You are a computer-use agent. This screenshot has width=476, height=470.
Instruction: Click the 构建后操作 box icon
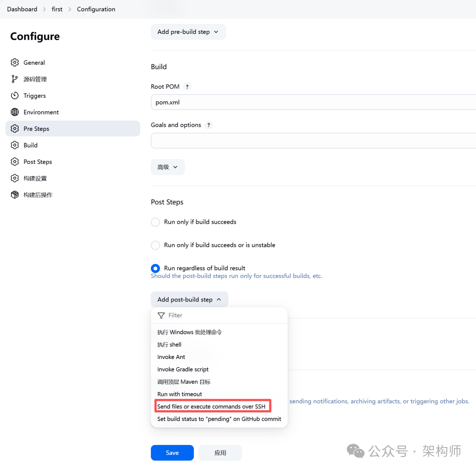point(15,195)
